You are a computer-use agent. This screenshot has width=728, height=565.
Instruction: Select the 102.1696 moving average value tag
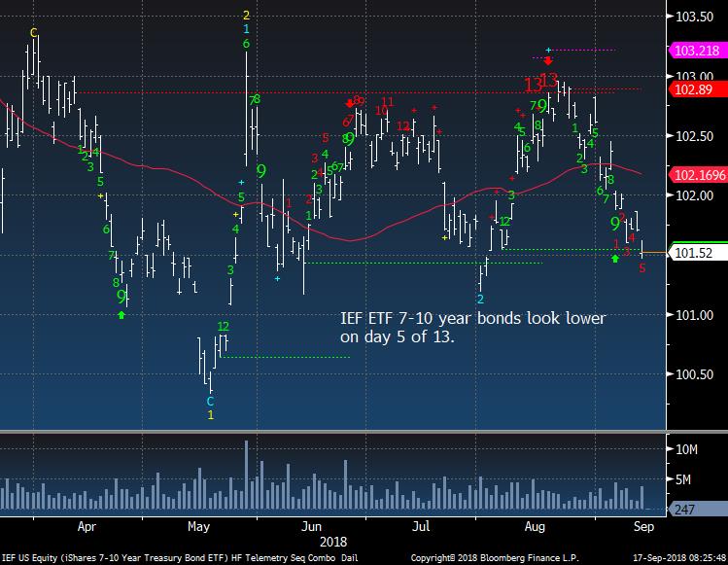tap(697, 175)
